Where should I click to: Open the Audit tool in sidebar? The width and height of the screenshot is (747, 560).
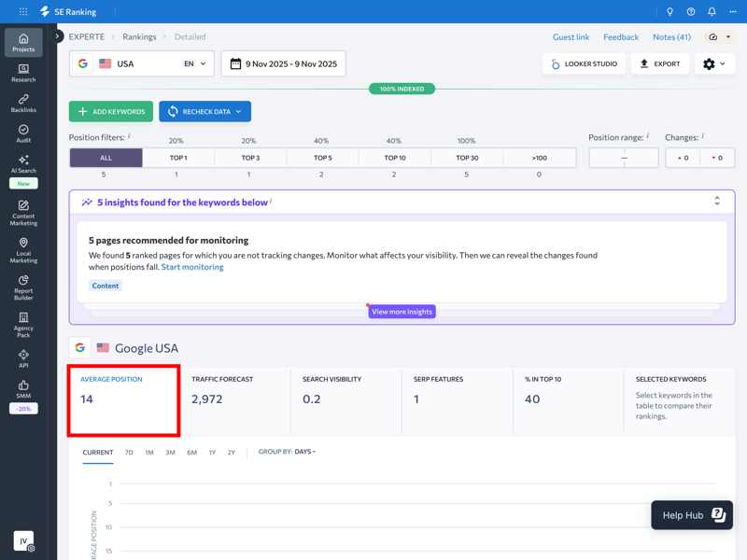click(x=23, y=133)
